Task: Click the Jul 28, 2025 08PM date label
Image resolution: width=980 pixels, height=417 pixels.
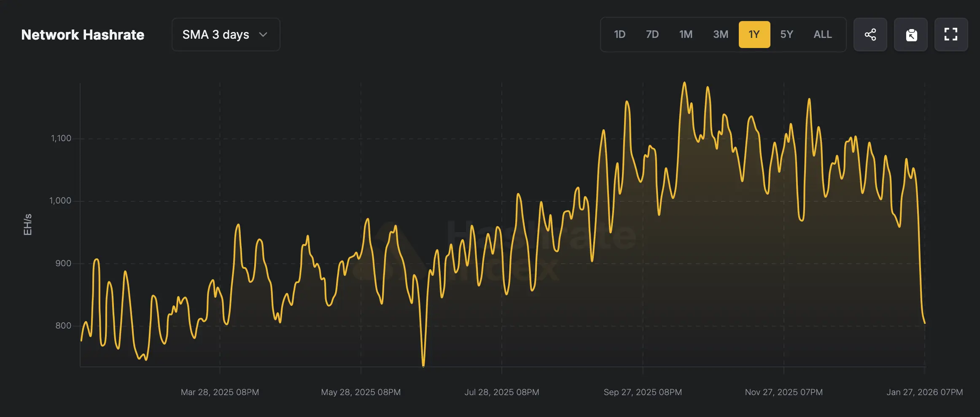Action: coord(502,392)
